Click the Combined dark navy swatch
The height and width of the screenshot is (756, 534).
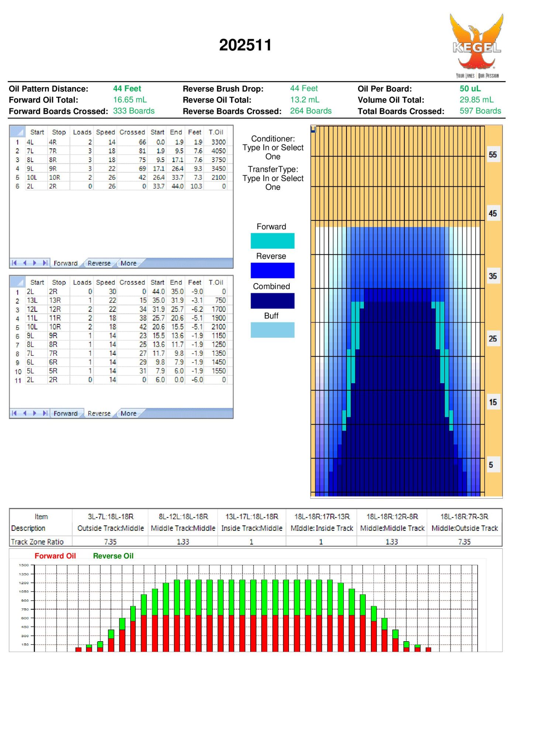[272, 300]
